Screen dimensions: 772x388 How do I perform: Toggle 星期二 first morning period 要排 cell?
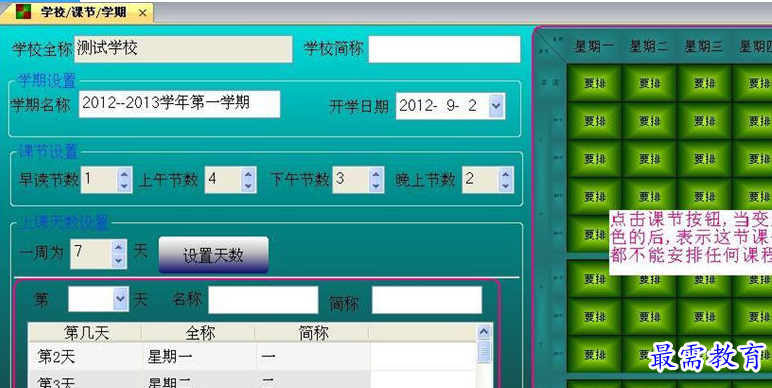[x=649, y=121]
